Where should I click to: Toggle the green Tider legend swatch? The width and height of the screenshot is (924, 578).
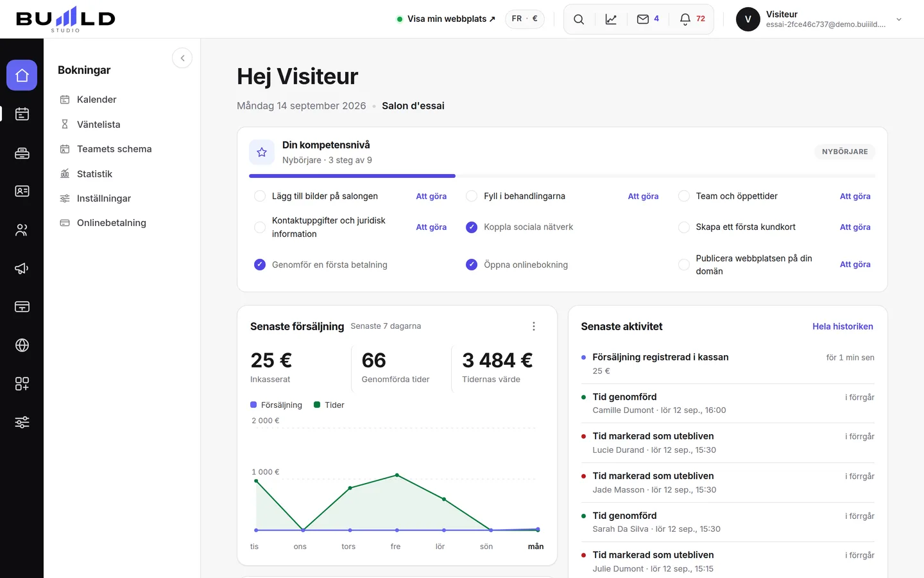pos(317,405)
